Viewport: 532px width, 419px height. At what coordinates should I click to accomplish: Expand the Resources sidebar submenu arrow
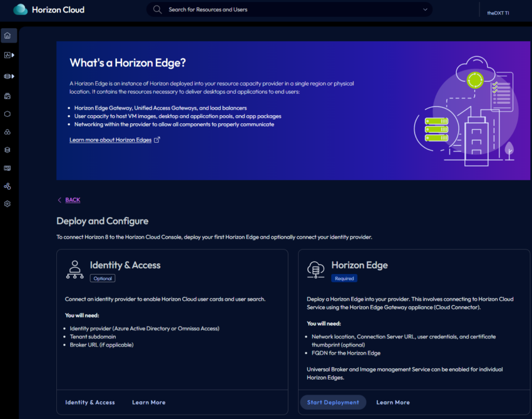click(13, 76)
